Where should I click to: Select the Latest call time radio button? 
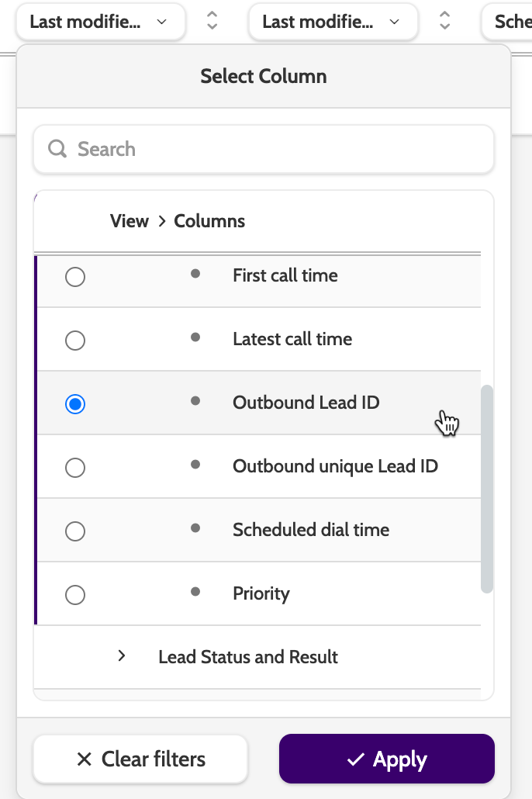tap(75, 341)
